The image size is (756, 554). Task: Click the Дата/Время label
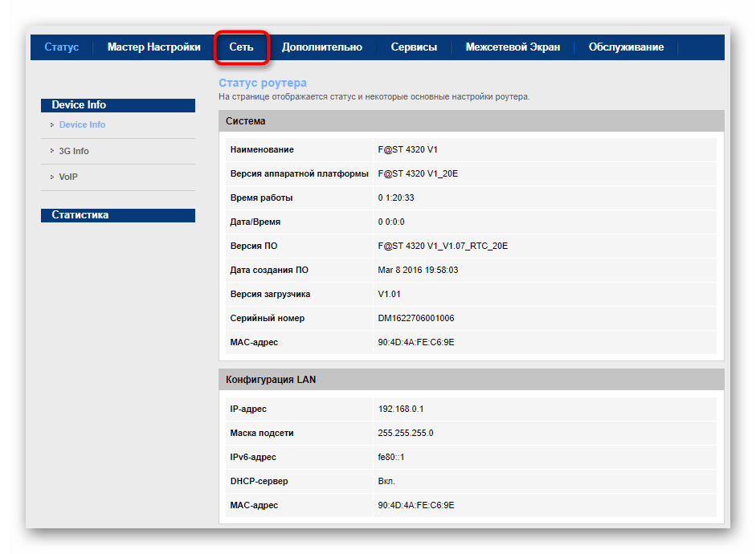[255, 222]
